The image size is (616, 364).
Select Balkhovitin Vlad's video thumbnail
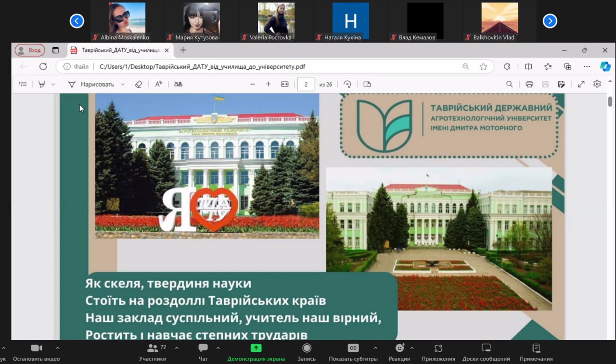(500, 21)
